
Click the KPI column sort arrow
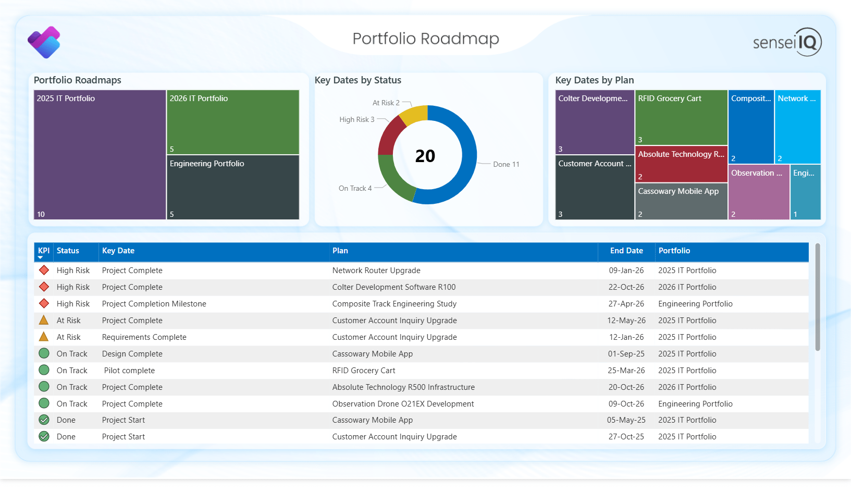tap(41, 257)
